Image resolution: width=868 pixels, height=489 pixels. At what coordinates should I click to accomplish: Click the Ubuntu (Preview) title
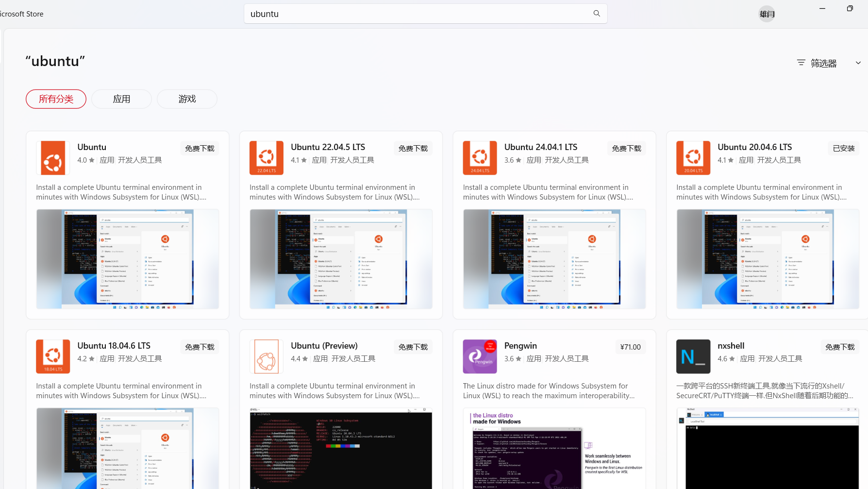(x=324, y=346)
